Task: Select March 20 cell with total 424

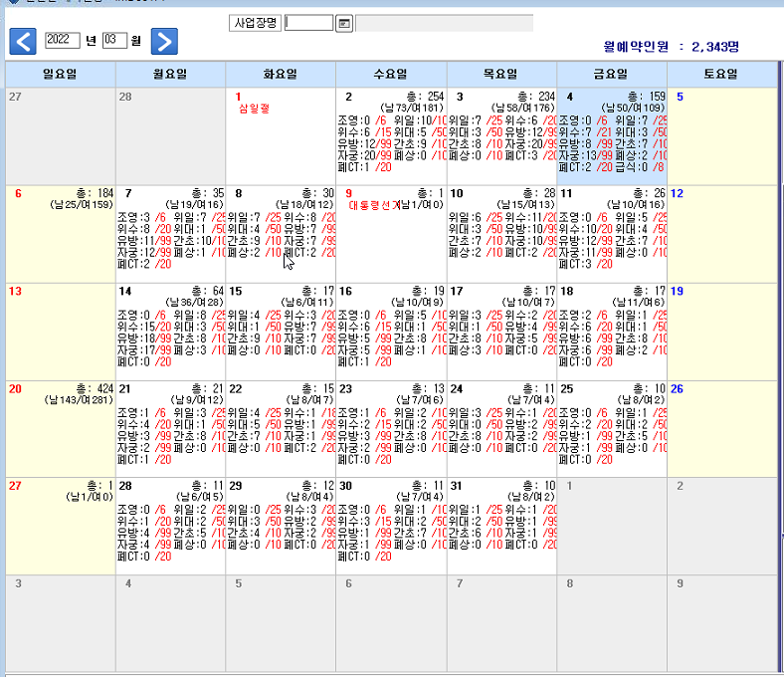Action: click(x=61, y=429)
